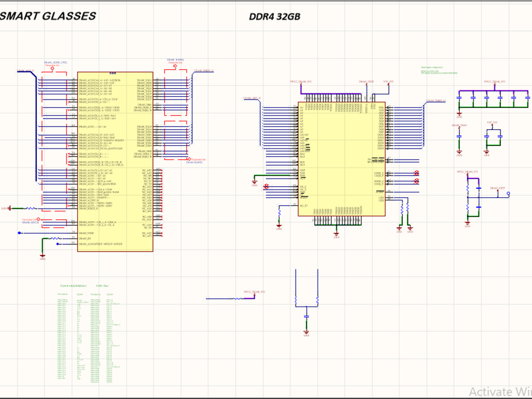Select the Parameter Set marker near DRAM_BANK1
Screen dimensions: 532x399
[x=189, y=159]
